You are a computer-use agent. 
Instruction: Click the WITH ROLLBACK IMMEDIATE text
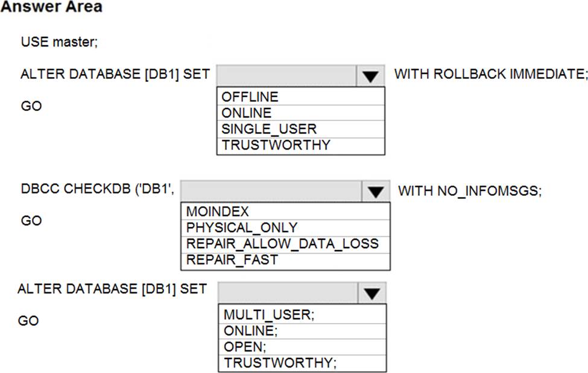(x=490, y=75)
